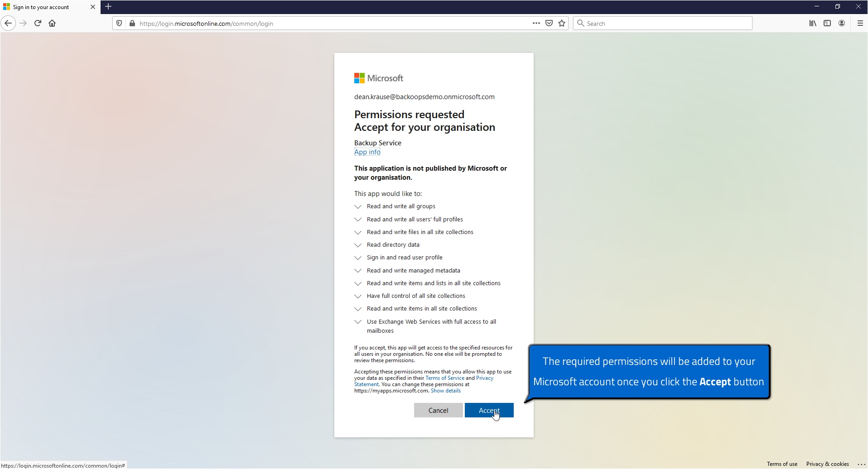Save page to Pocket
Viewport: 868px width, 469px height.
pos(549,23)
